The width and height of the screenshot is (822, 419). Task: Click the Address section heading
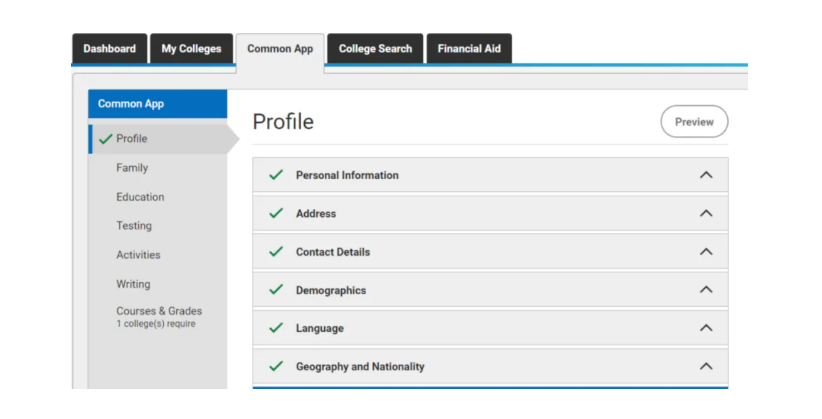tap(316, 213)
